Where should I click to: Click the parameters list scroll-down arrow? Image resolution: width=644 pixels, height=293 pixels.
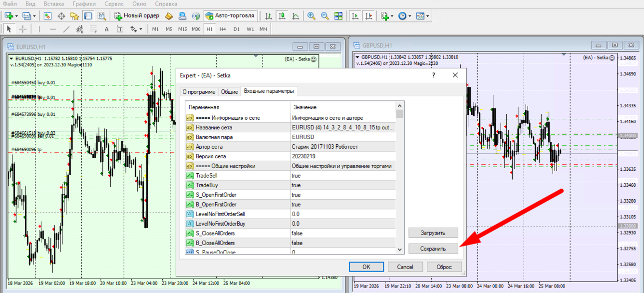(x=400, y=250)
